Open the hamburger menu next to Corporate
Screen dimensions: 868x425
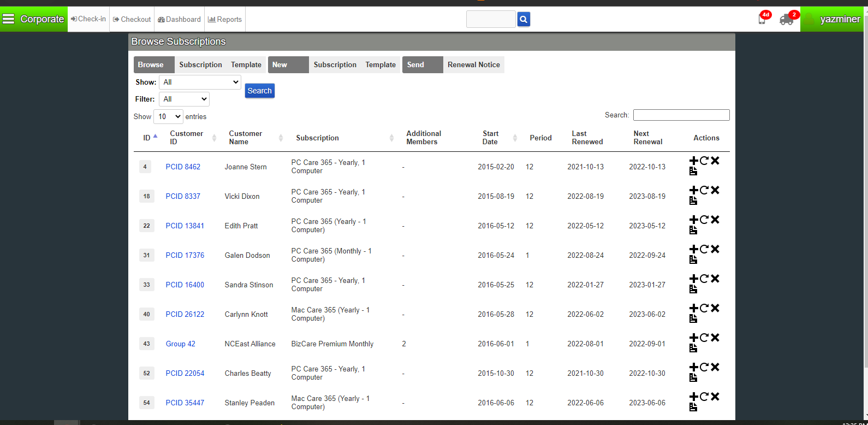point(9,19)
